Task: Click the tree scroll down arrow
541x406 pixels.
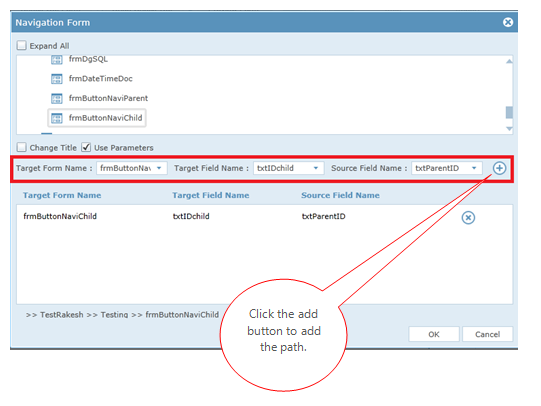Action: (x=509, y=129)
